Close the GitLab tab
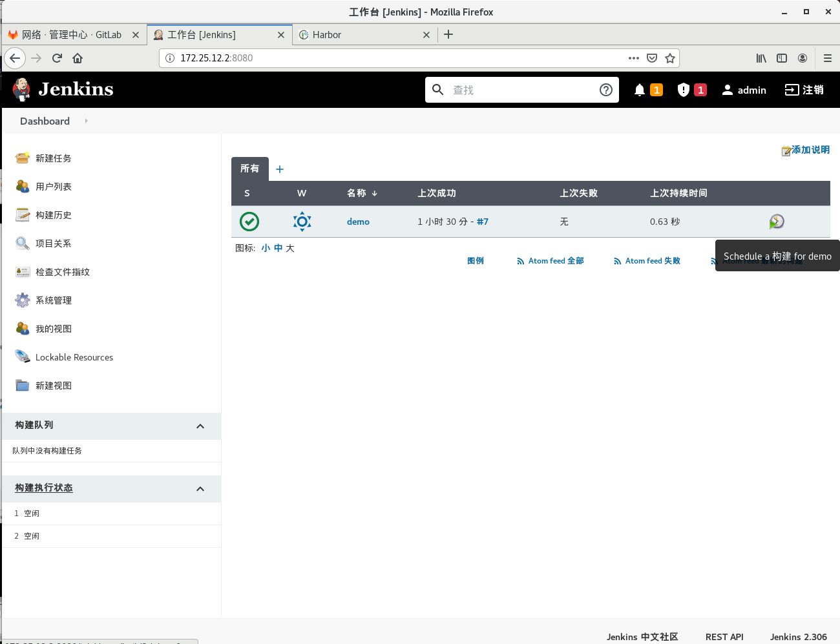Screen dimensions: 840x644 (136, 35)
